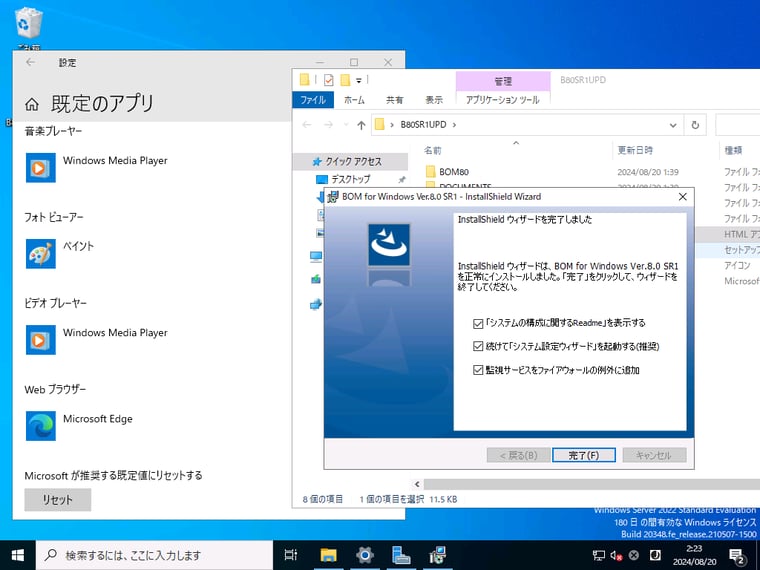Click the Explorer forward arrow
This screenshot has height=570, width=760.
[328, 125]
